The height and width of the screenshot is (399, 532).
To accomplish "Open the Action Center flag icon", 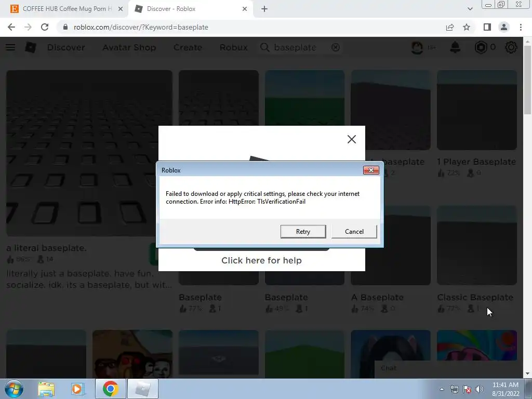I will coord(467,389).
